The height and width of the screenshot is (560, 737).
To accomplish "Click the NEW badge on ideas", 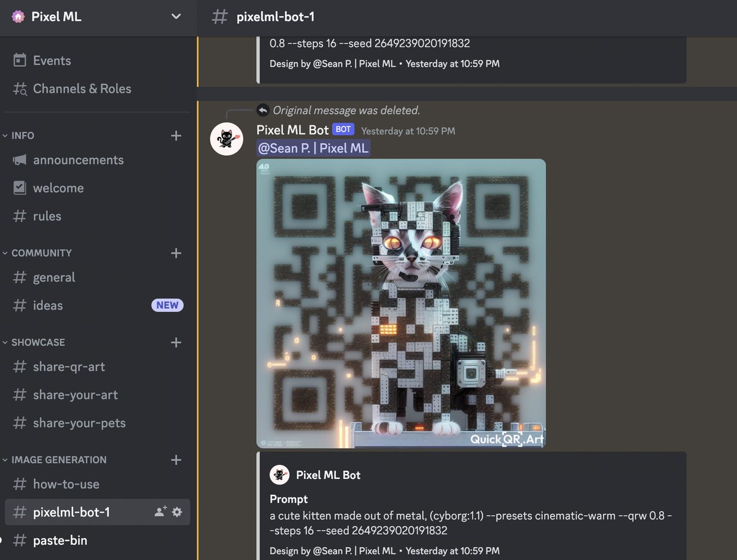I will (167, 305).
